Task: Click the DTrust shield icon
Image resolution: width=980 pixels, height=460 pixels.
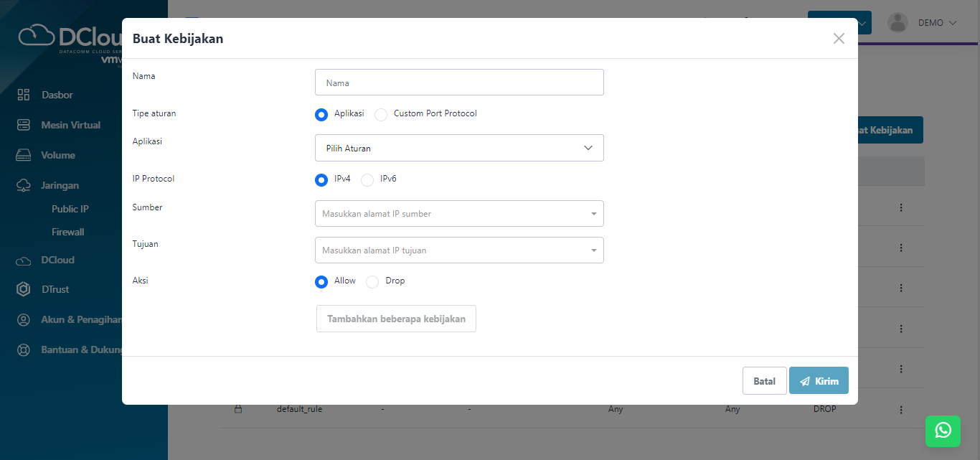Action: [24, 289]
